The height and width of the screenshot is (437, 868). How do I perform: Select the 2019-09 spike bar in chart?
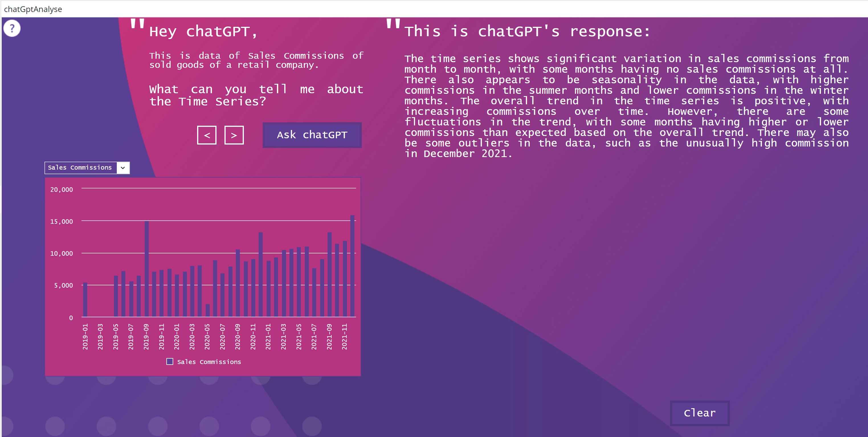tap(147, 269)
